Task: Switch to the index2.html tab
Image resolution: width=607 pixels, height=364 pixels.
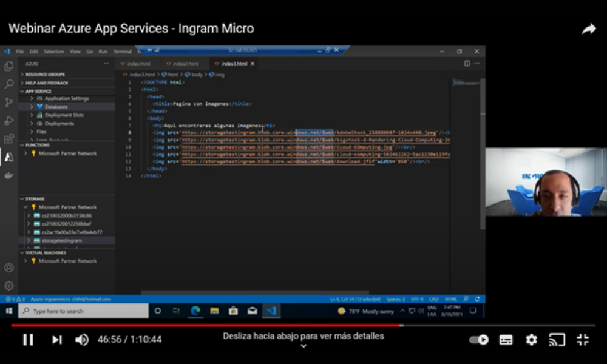Action: point(185,64)
